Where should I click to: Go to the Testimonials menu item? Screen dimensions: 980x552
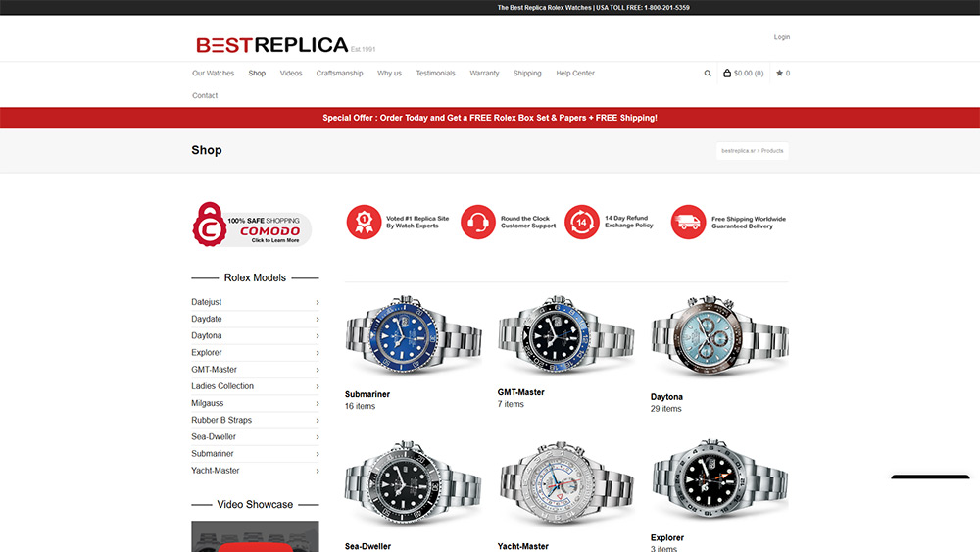point(436,74)
